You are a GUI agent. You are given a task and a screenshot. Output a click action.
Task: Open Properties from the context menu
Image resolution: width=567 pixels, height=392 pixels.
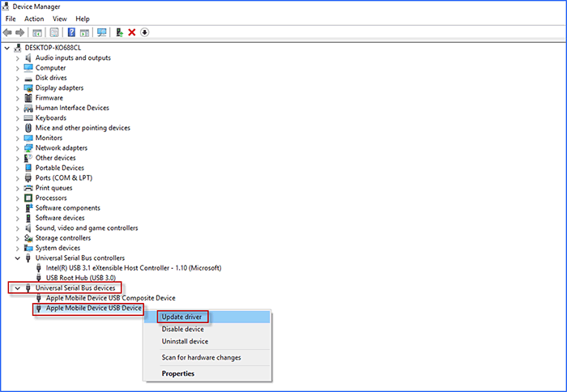[178, 373]
